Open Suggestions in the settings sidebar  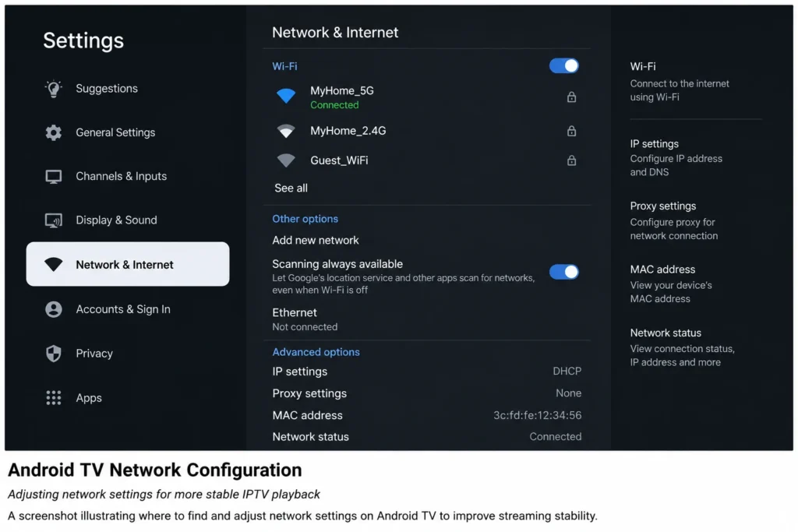pyautogui.click(x=127, y=89)
